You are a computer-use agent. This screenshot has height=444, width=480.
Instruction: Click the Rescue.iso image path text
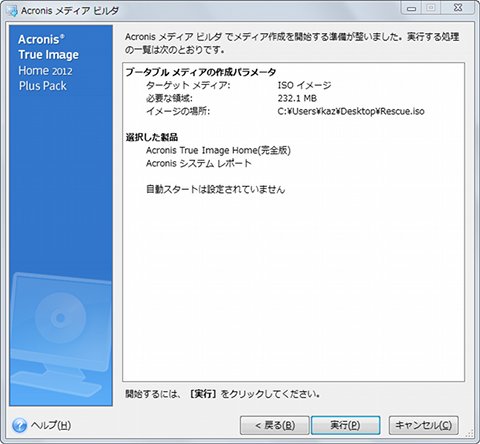[x=351, y=111]
